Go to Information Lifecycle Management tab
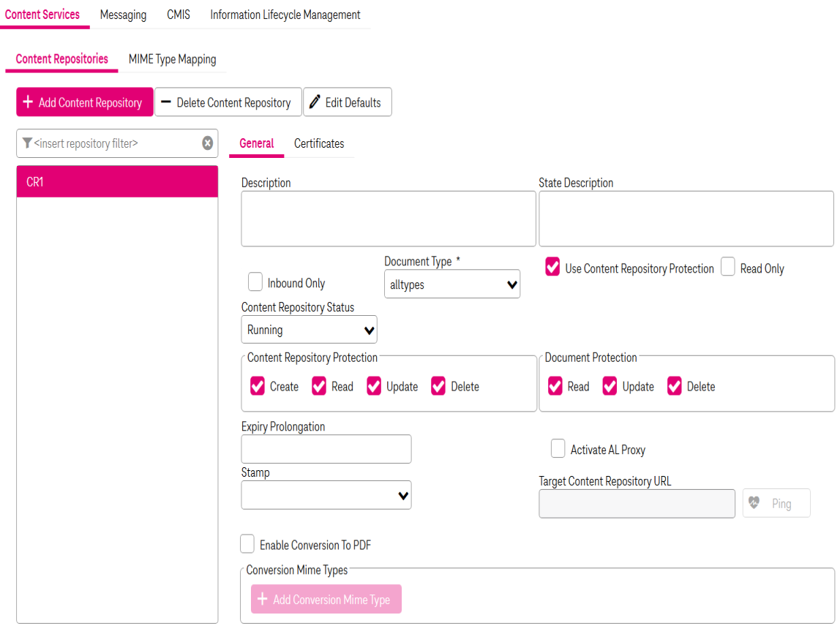840x631 pixels. 285,15
